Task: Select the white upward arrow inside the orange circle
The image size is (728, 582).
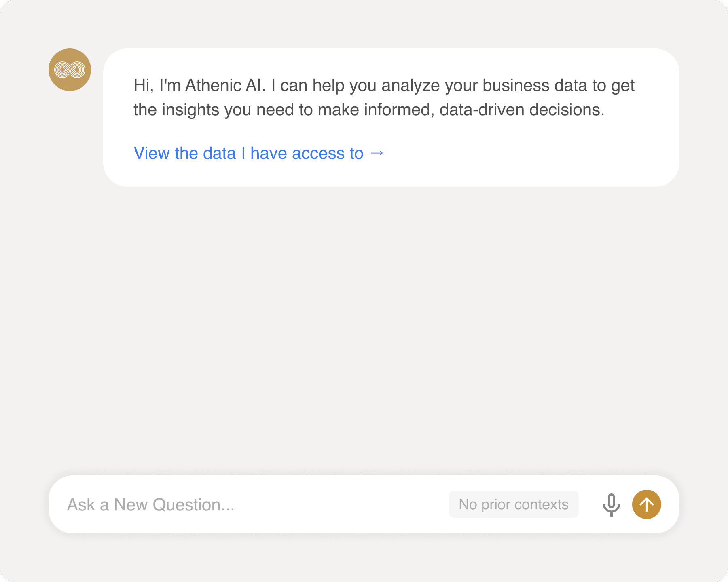Action: (646, 504)
